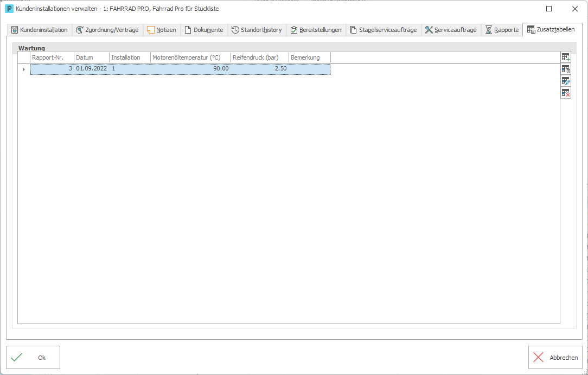Select the Installation cell showing 1
The width and height of the screenshot is (588, 375).
130,69
